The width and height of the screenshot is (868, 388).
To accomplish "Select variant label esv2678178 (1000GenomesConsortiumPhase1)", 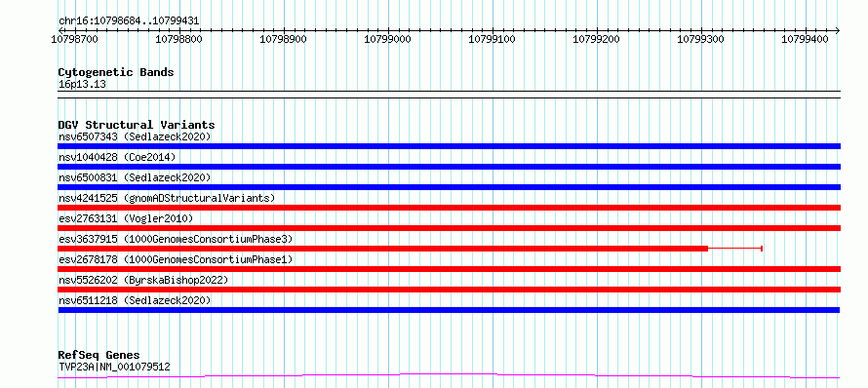I will [x=176, y=259].
